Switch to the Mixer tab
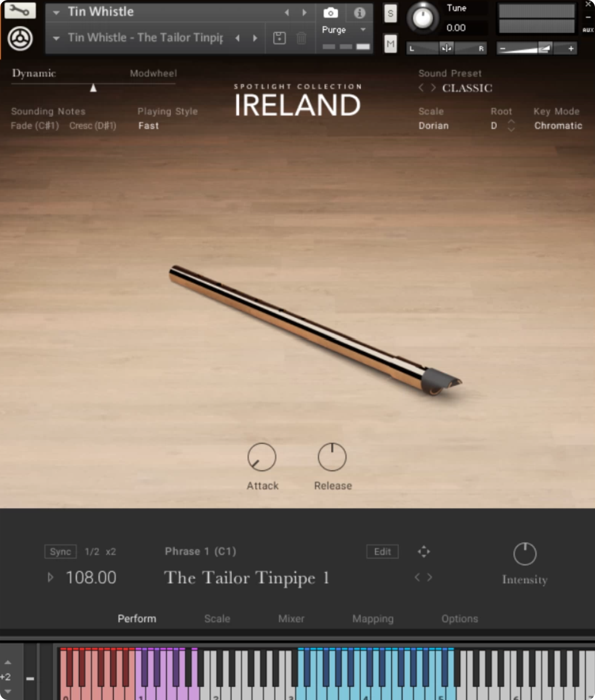Screen dimensions: 595x700 (x=291, y=618)
